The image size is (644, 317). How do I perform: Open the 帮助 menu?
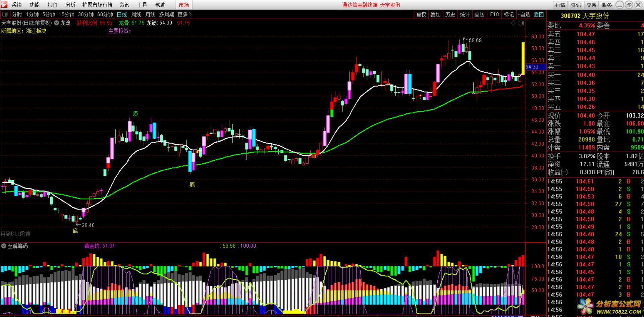(160, 5)
